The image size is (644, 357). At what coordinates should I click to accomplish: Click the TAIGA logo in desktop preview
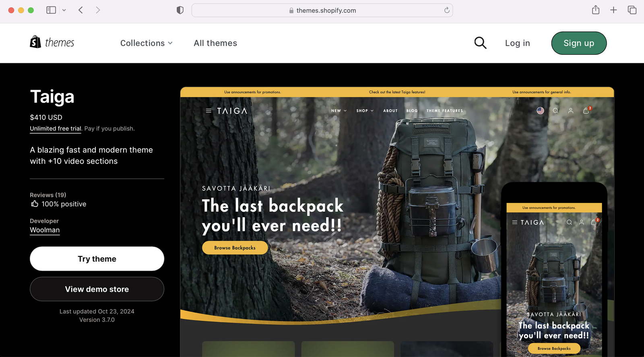pos(232,111)
